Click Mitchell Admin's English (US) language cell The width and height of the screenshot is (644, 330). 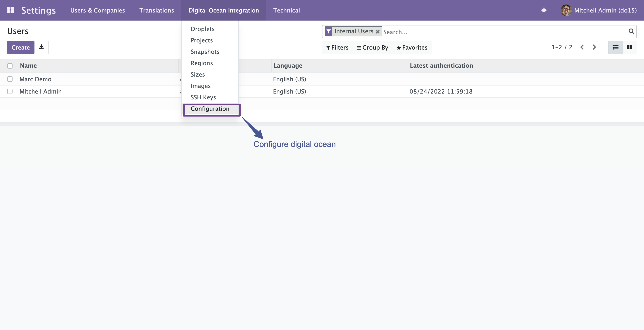coord(290,91)
